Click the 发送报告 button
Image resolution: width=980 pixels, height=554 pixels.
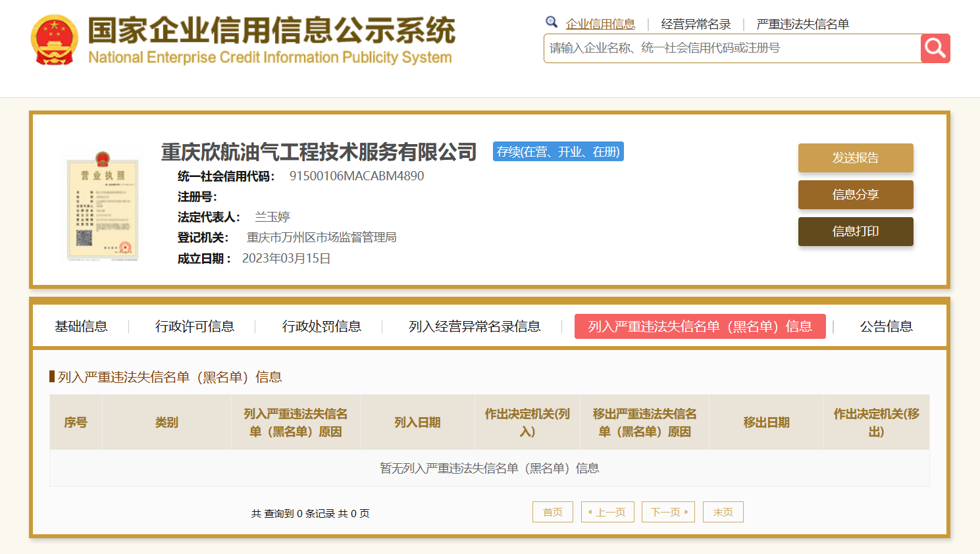pyautogui.click(x=856, y=158)
